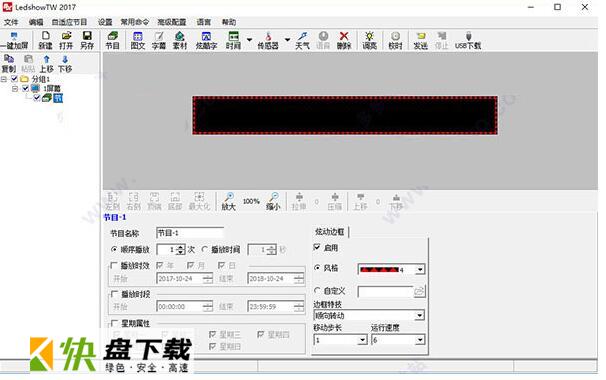The image size is (606, 380).
Task: Open the 常用命令 menu
Action: pos(134,22)
